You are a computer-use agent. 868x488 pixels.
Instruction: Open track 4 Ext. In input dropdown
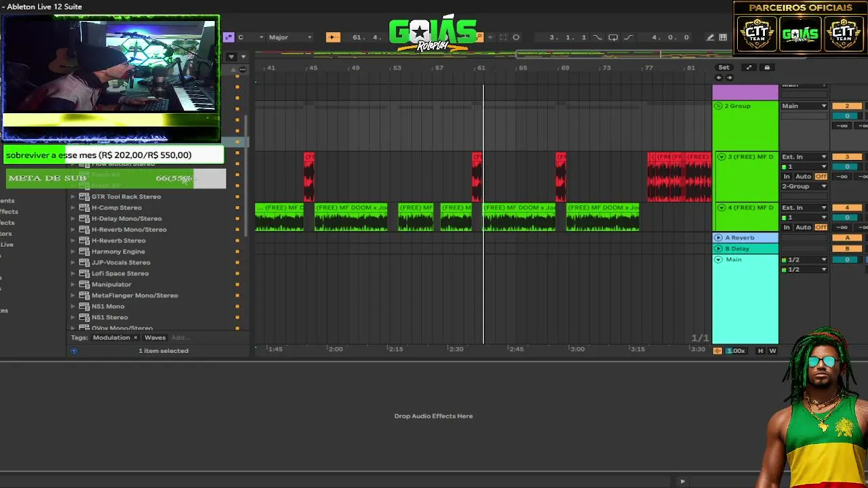(x=804, y=207)
